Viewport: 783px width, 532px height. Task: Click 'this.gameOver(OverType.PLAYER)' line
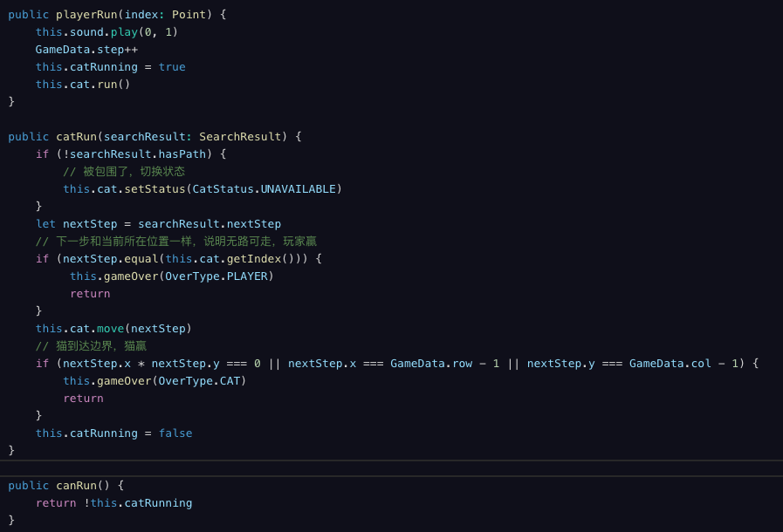172,276
